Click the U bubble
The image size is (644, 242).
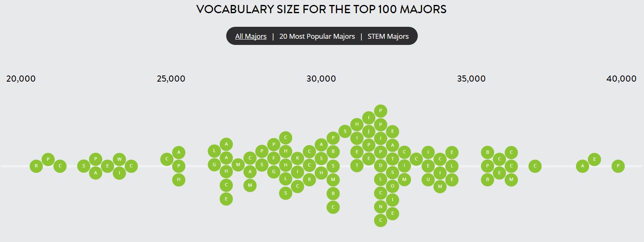[x=429, y=179]
